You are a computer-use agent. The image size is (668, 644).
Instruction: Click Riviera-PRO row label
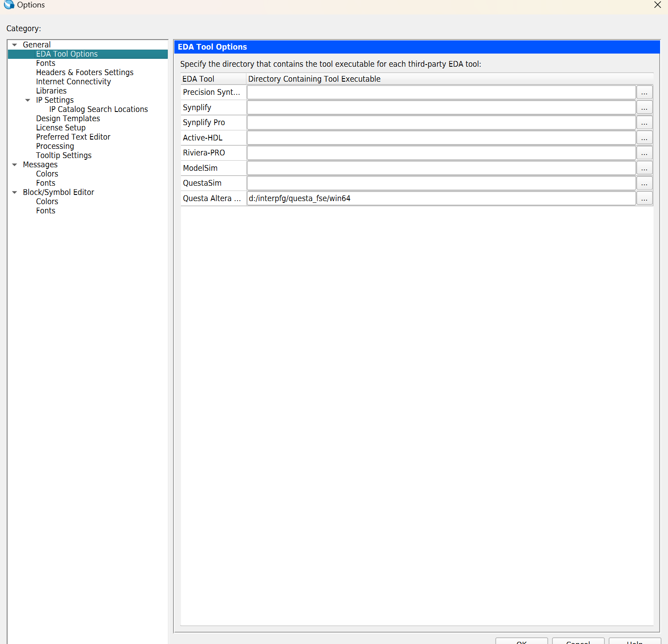[204, 153]
